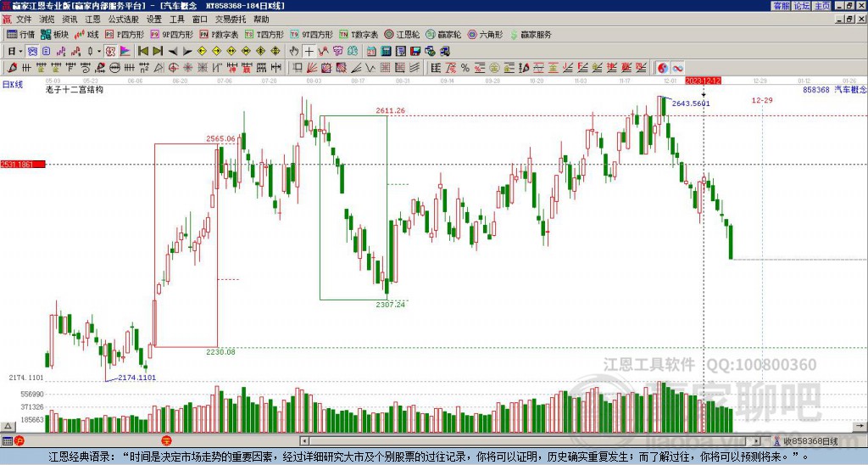Open the 窗口 menu
This screenshot has height=465, width=868.
point(200,20)
